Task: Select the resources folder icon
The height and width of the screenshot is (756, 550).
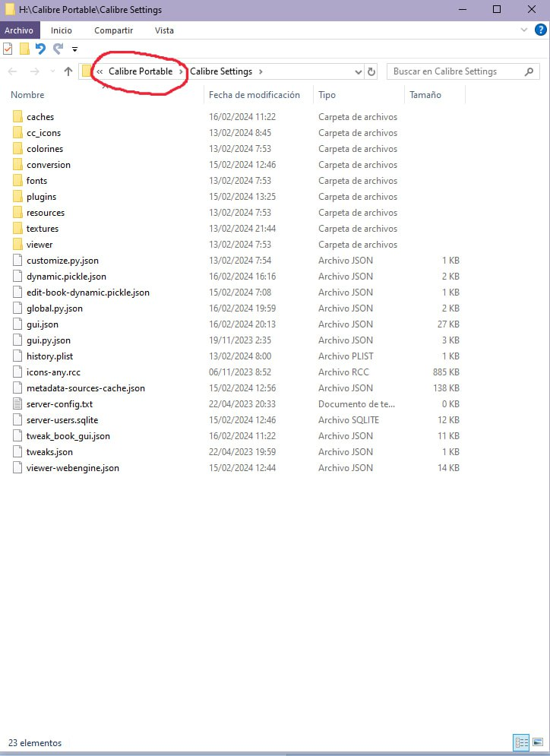Action: tap(17, 212)
